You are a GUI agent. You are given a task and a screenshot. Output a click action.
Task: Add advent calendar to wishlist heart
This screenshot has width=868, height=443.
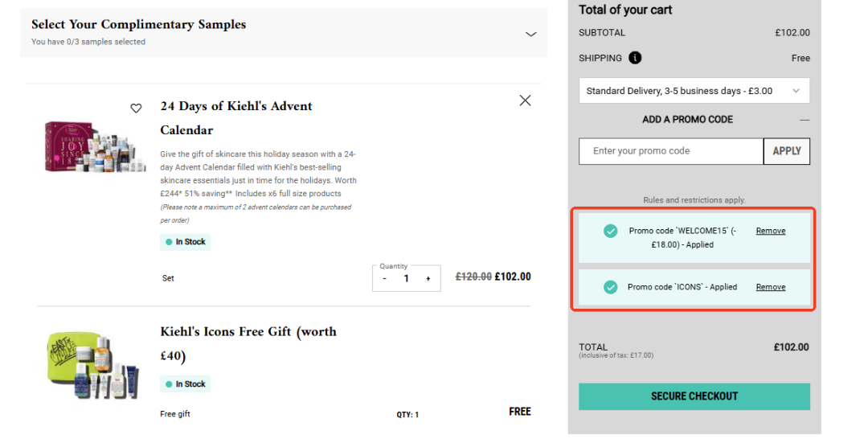136,109
